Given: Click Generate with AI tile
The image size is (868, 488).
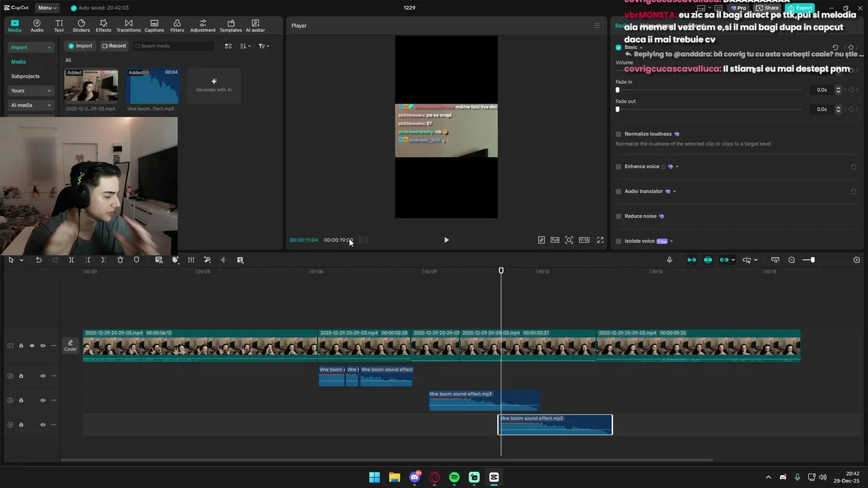Looking at the screenshot, I should [x=214, y=85].
